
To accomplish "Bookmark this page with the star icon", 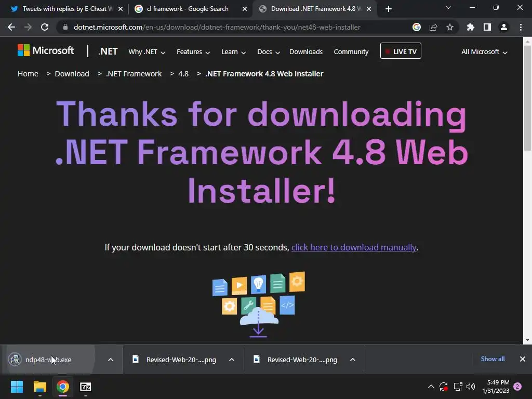I will pyautogui.click(x=450, y=27).
